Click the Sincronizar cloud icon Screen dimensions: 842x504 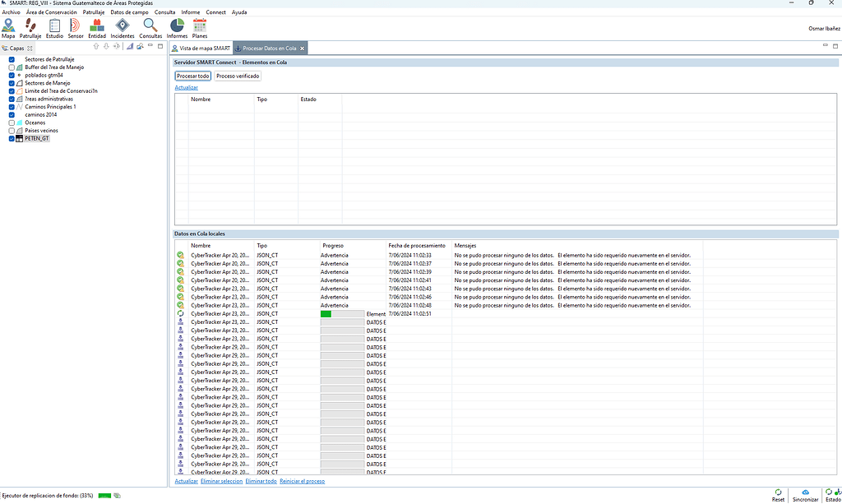point(805,492)
